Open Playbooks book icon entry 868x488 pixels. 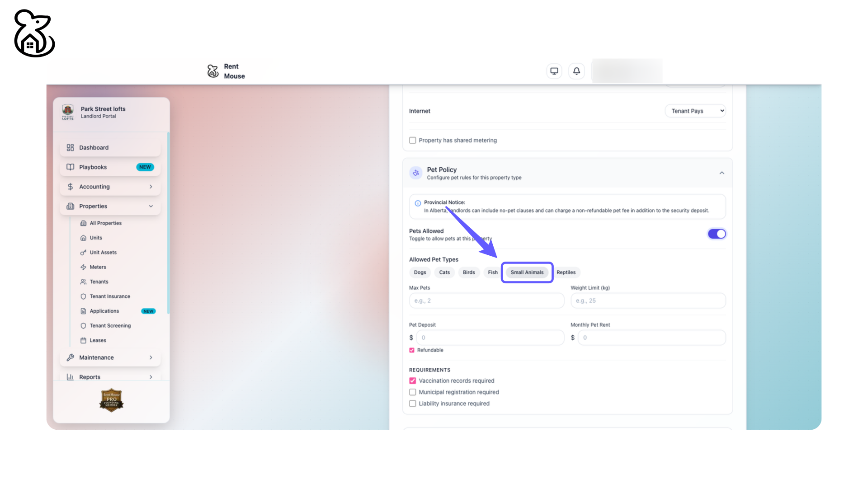[70, 167]
